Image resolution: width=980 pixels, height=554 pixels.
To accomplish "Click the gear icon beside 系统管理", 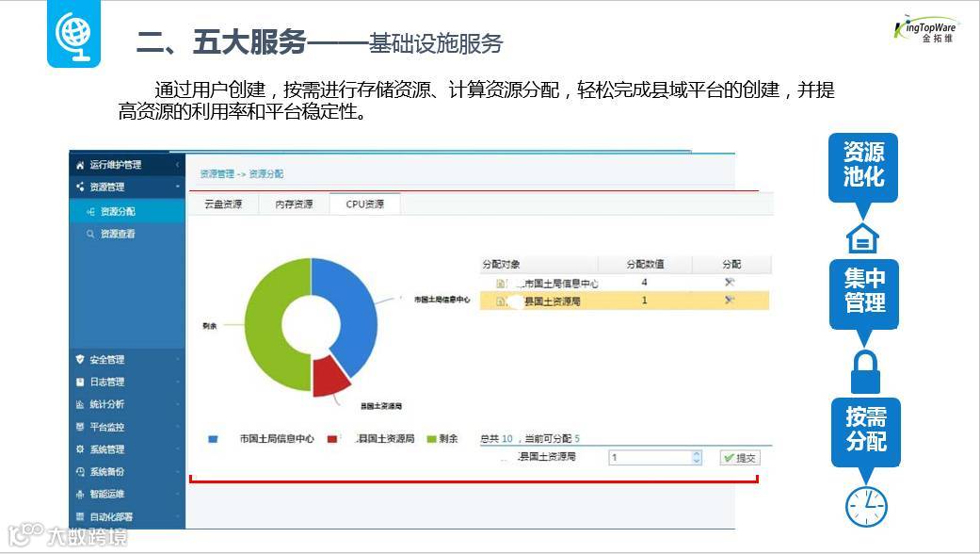I will point(80,449).
